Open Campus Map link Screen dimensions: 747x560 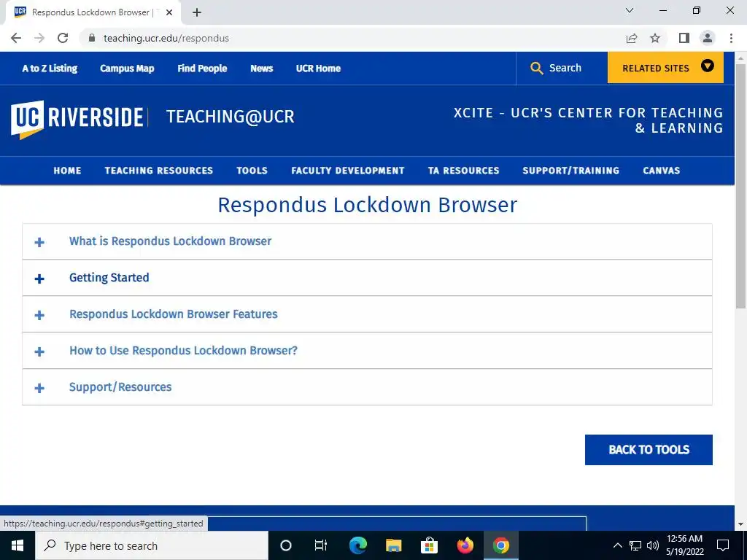pos(127,68)
